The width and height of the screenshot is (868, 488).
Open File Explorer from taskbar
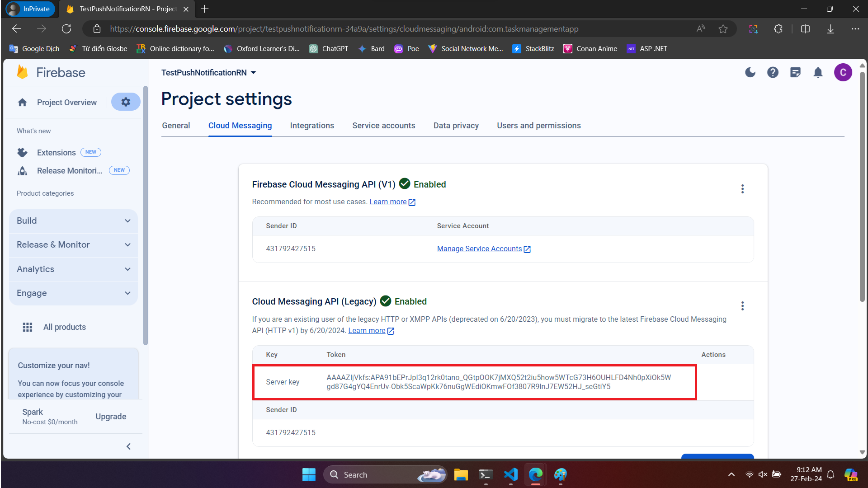[x=461, y=474]
